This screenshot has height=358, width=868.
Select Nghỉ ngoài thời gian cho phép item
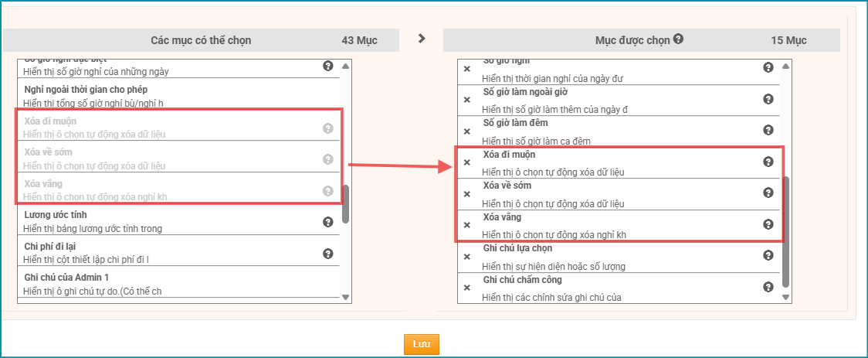154,96
